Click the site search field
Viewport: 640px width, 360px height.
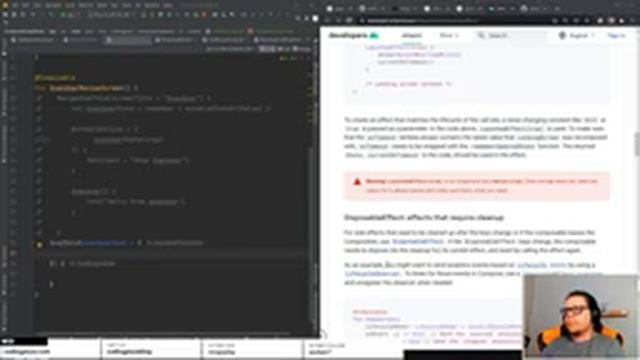click(511, 36)
